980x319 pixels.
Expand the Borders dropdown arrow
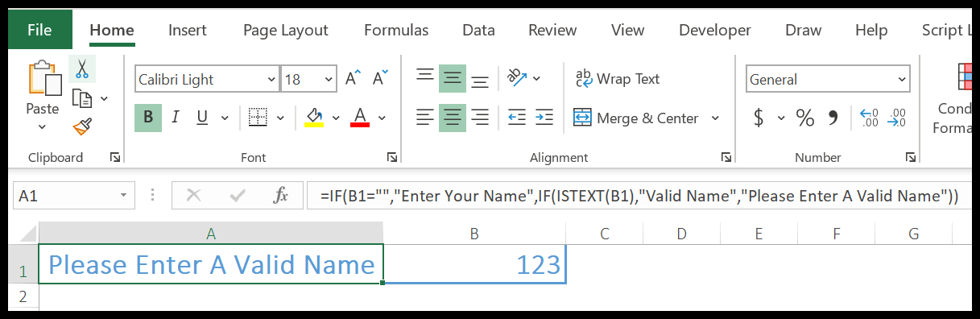pos(279,118)
